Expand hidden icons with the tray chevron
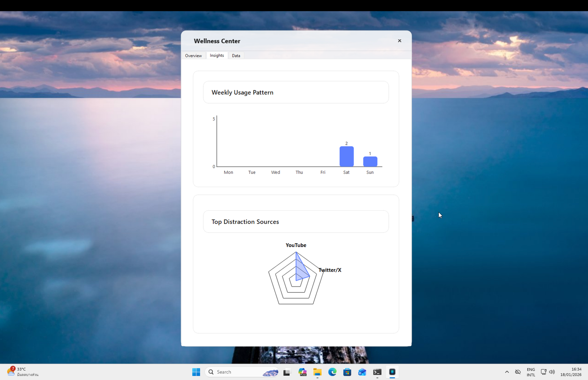The height and width of the screenshot is (380, 588). pyautogui.click(x=506, y=372)
